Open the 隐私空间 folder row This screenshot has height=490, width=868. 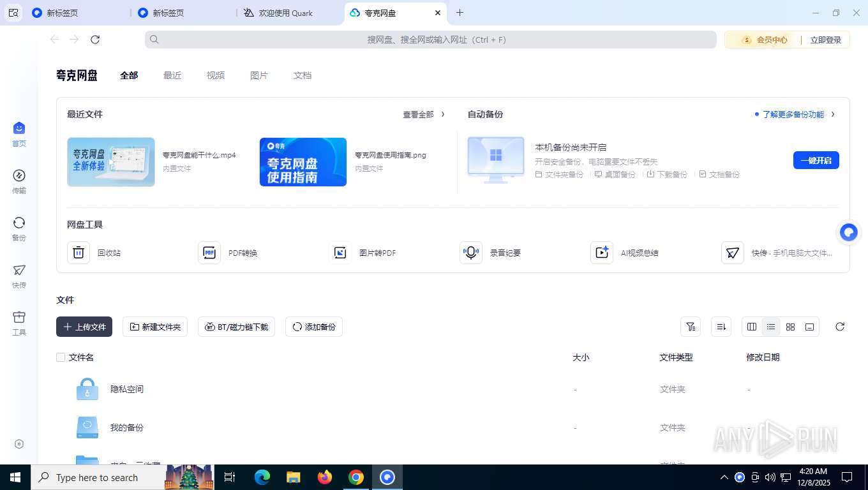(x=453, y=389)
